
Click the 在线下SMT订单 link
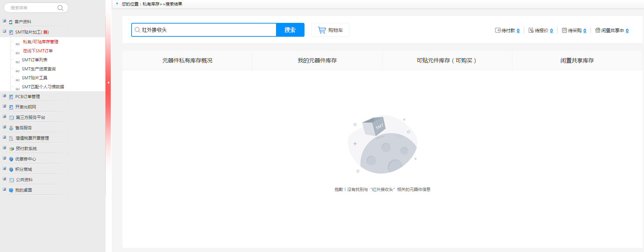pos(37,51)
